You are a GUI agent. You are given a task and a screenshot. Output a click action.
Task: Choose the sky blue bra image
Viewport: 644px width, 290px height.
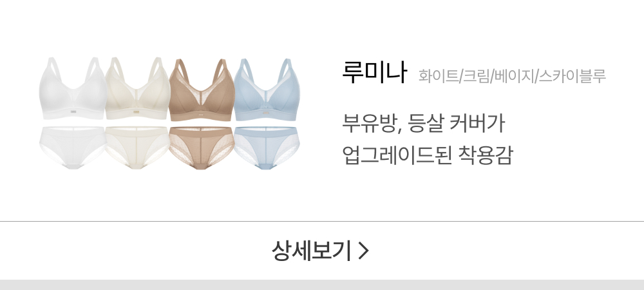[267, 90]
